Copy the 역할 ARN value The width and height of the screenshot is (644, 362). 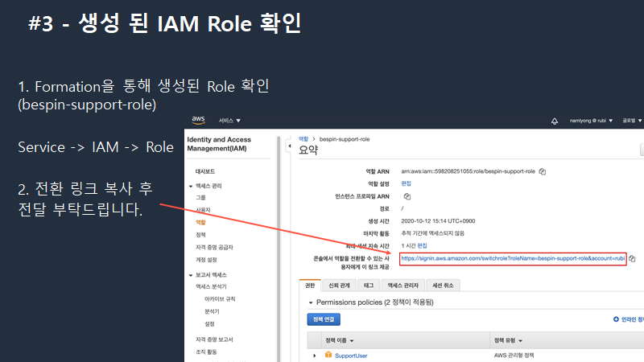tap(542, 171)
